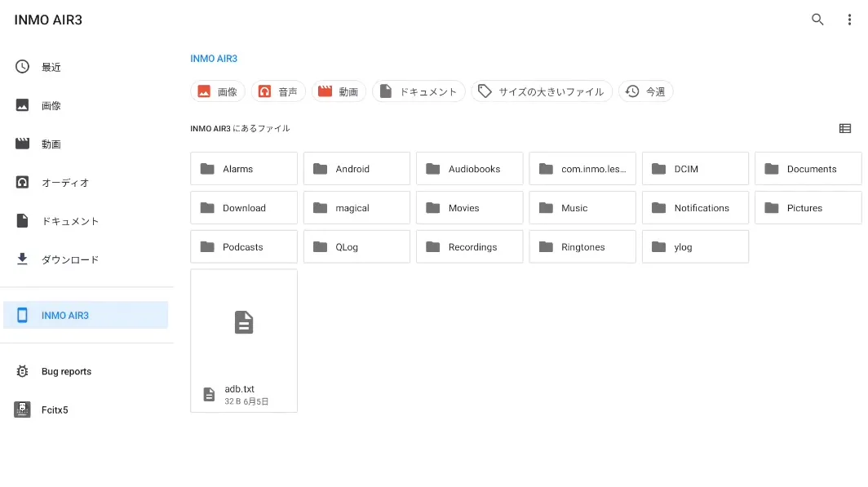The width and height of the screenshot is (868, 487).
Task: Open 画像 images in sidebar
Action: [x=51, y=105]
